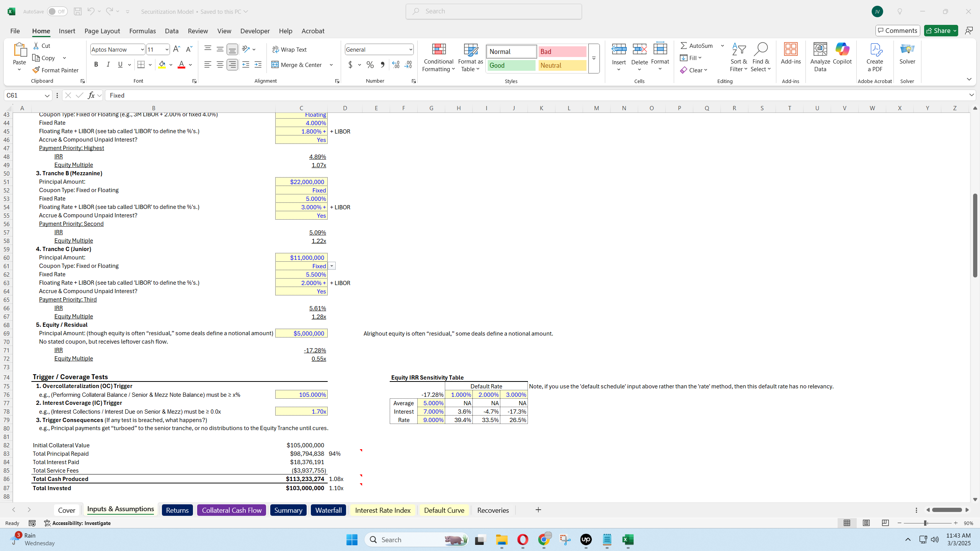
Task: Open Merge & Center options arrow
Action: 331,65
